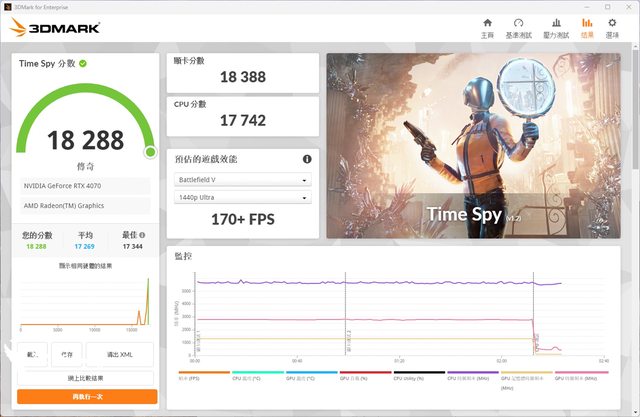Open the Battlefield V game dropdown
Image resolution: width=640 pixels, height=417 pixels.
pos(243,180)
